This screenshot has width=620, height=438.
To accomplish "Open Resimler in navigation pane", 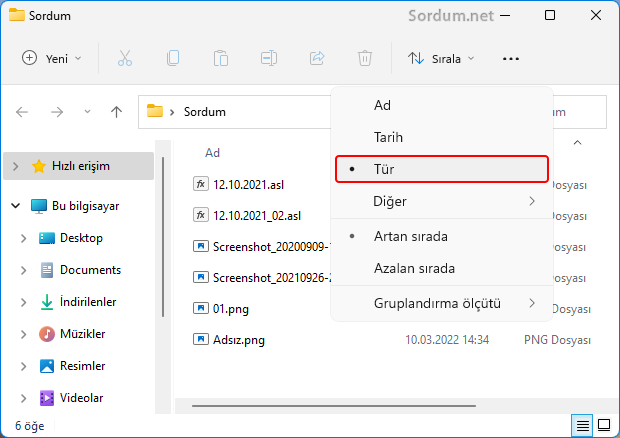I will point(82,366).
